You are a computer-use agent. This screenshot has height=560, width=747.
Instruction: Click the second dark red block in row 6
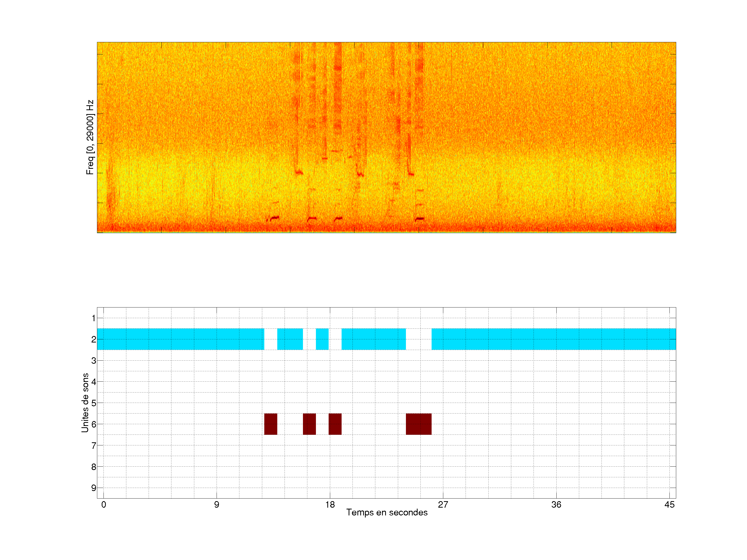tap(309, 424)
